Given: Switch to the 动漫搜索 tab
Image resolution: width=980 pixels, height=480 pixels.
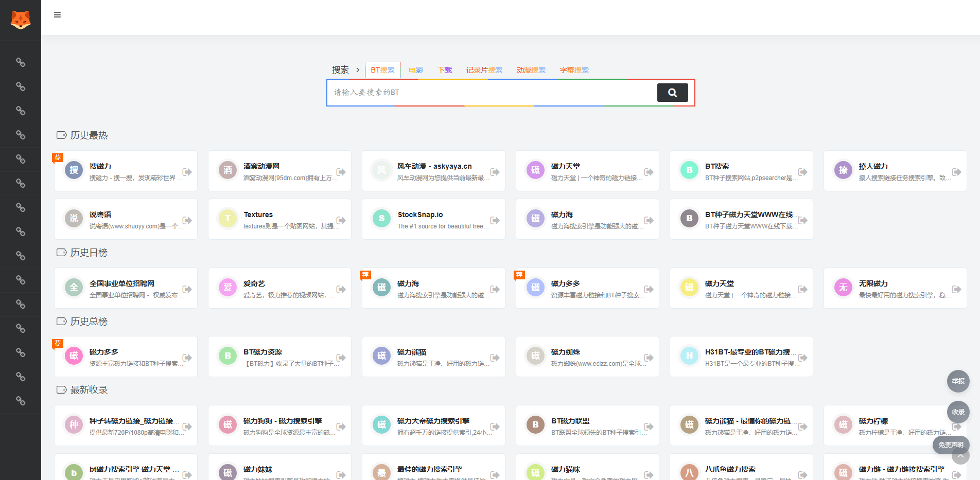Looking at the screenshot, I should coord(531,70).
